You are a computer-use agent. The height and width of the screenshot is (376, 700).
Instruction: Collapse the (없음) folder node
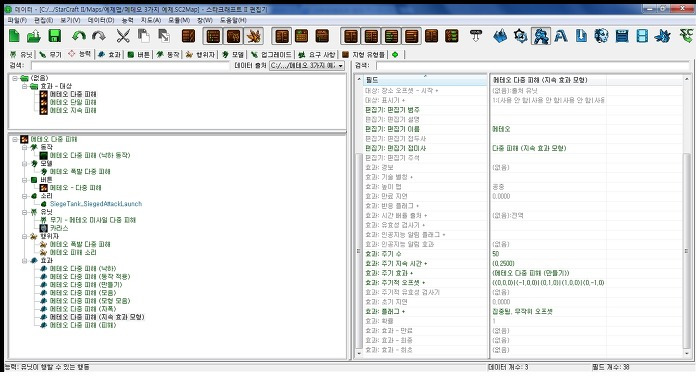pos(15,78)
